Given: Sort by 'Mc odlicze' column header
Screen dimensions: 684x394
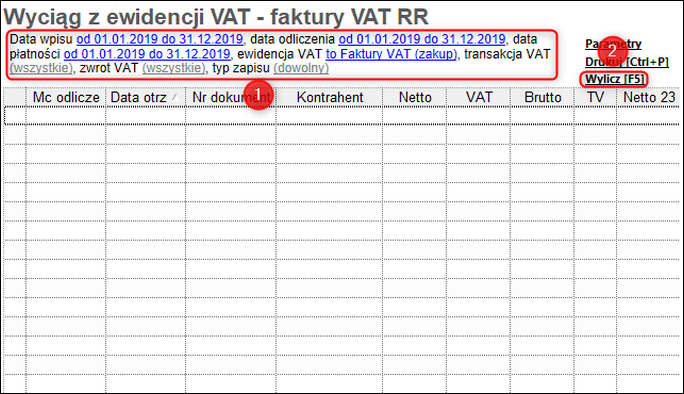Looking at the screenshot, I should 66,97.
